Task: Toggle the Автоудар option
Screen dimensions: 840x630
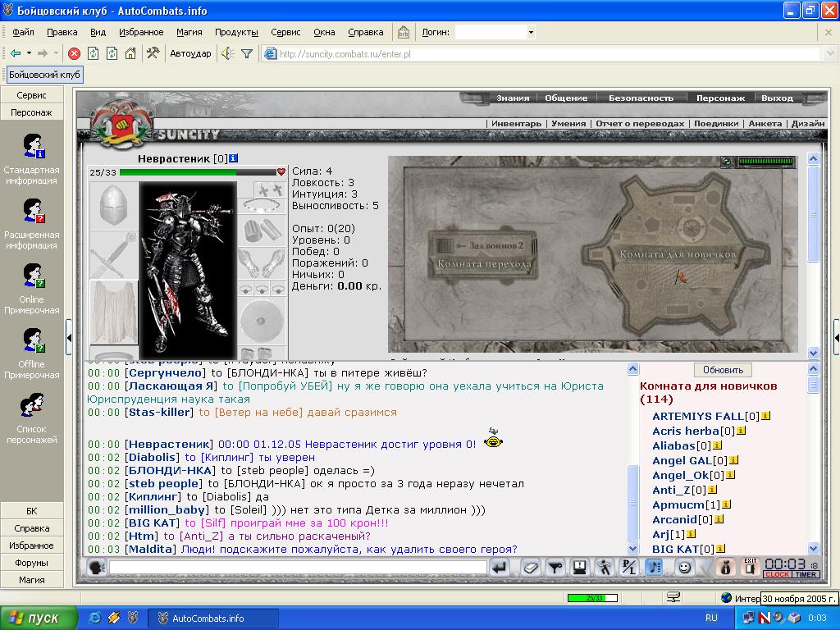Action: pos(190,53)
